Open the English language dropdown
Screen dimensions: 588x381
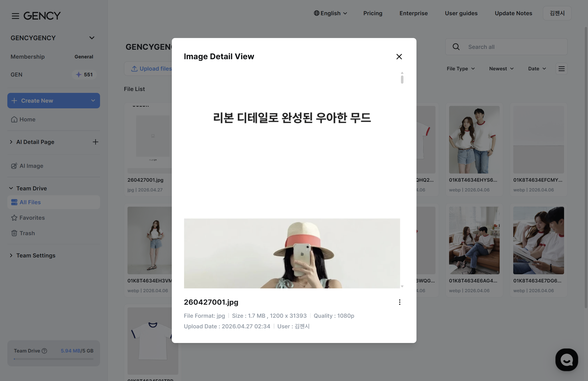click(330, 13)
